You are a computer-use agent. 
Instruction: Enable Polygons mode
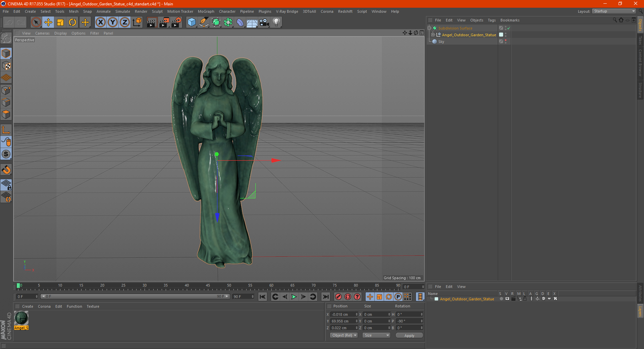[6, 114]
